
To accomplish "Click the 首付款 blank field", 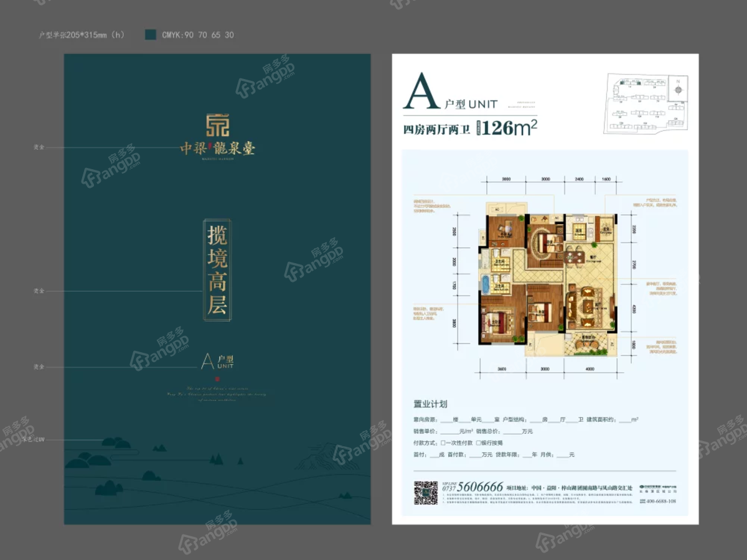I will tap(476, 455).
